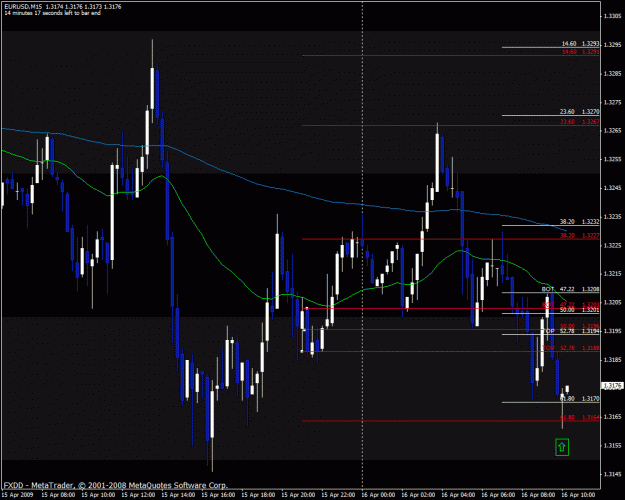
Task: Click the red '23.60 1.3267' level label
Action: tap(579, 122)
